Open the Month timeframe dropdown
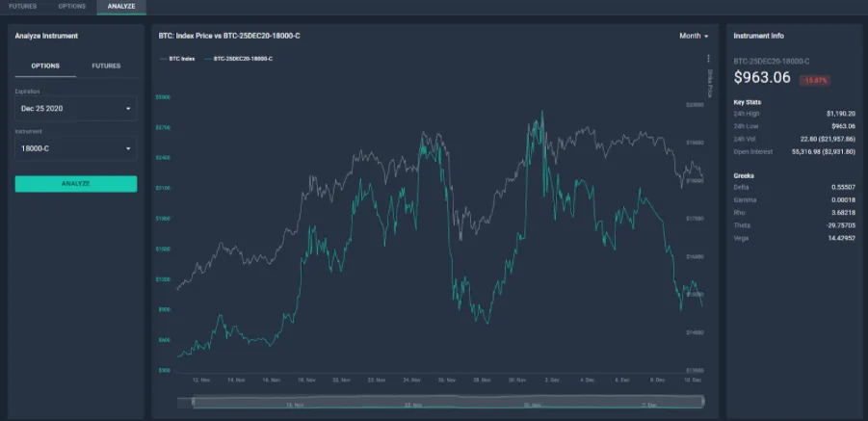Screen dimensions: 868x421 tap(694, 36)
